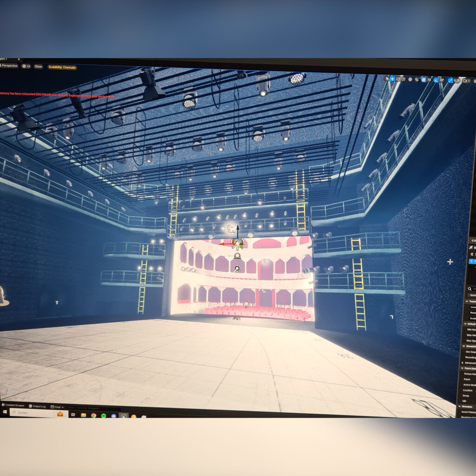This screenshot has height=476, width=476.
Task: Open scale snap value 0.25
Action: pos(457,81)
